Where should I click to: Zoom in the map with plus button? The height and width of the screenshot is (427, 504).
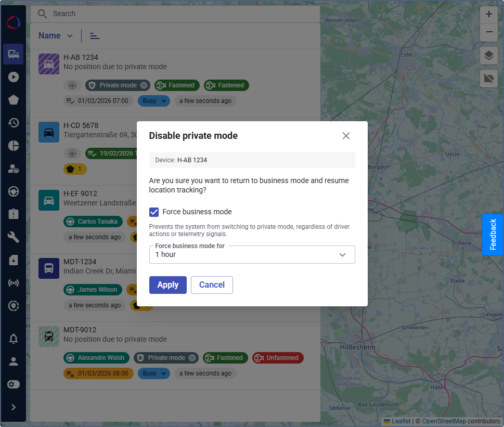[488, 15]
